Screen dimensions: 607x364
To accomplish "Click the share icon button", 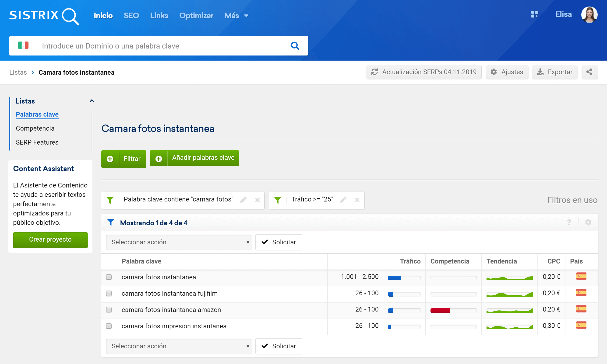I will coord(589,72).
